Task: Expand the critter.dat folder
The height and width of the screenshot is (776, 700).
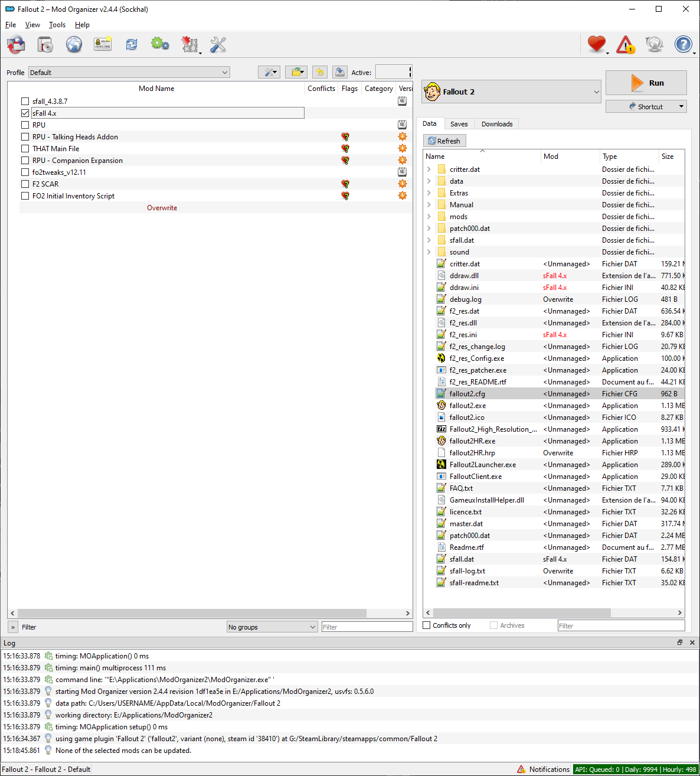Action: (x=429, y=169)
